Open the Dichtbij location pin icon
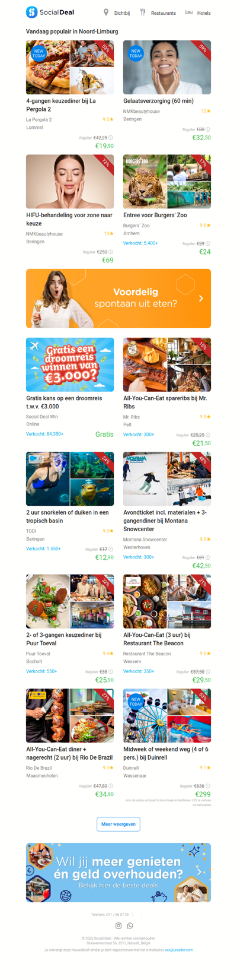 [106, 12]
